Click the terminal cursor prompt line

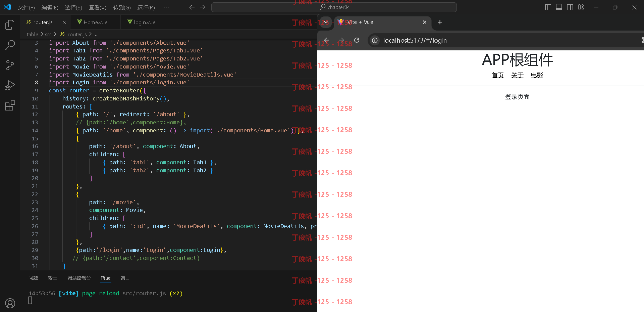coord(30,301)
